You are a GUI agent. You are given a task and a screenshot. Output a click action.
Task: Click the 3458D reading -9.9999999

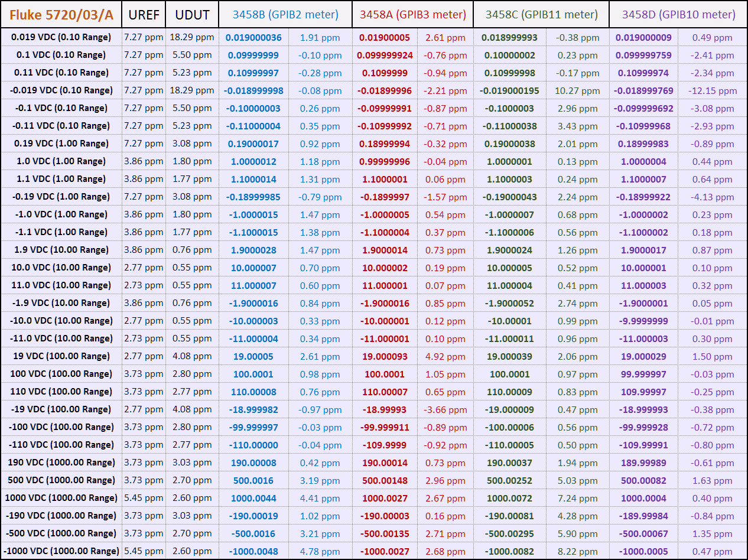click(x=643, y=321)
